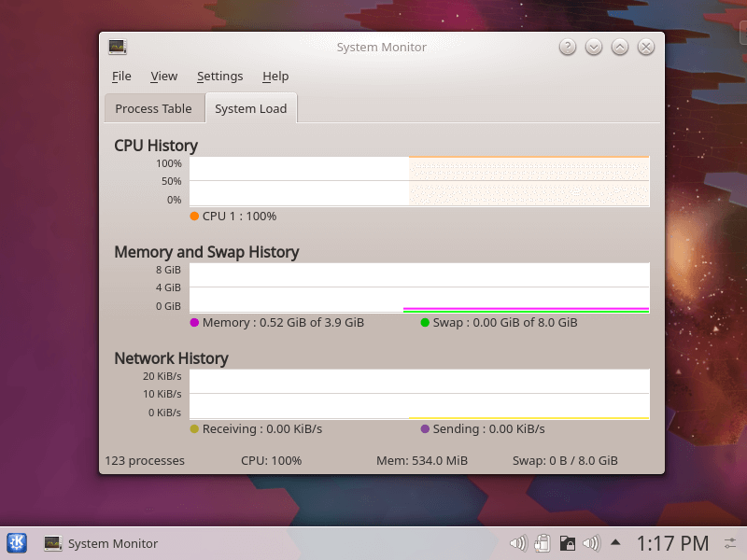Switch to the Process Table tab
This screenshot has height=560, width=747.
[x=153, y=108]
